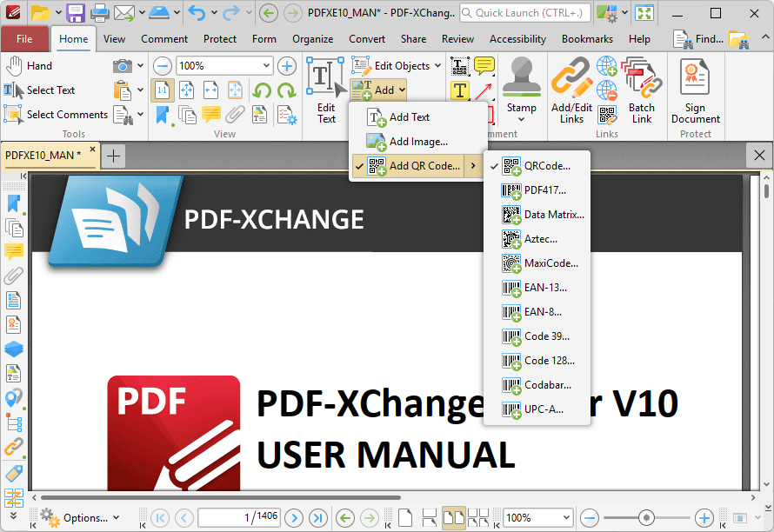Viewport: 774px width, 532px height.
Task: Select Data Matrix... barcode option
Action: (537, 215)
